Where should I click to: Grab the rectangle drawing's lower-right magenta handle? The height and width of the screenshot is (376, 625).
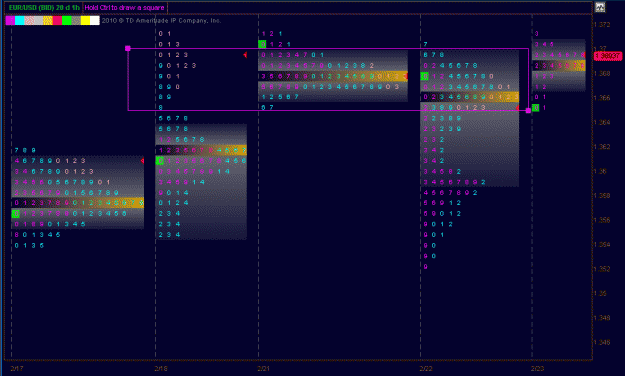click(528, 110)
